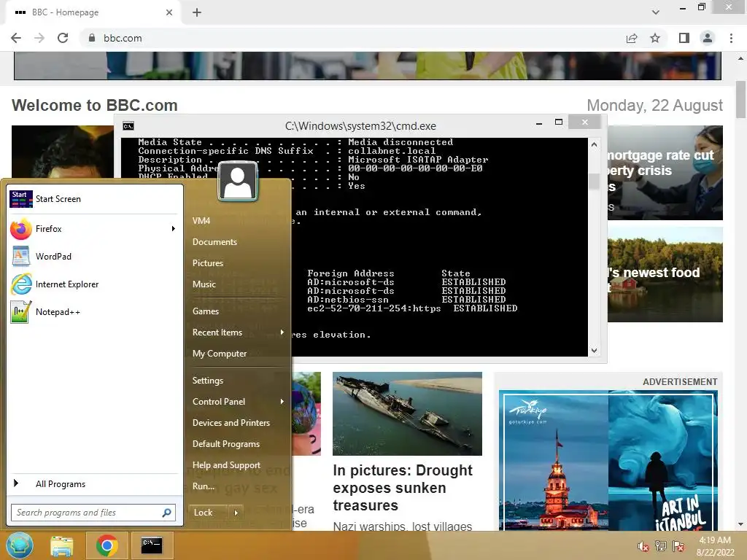
Task: Click the sunken warship thumbnail
Action: point(407,414)
